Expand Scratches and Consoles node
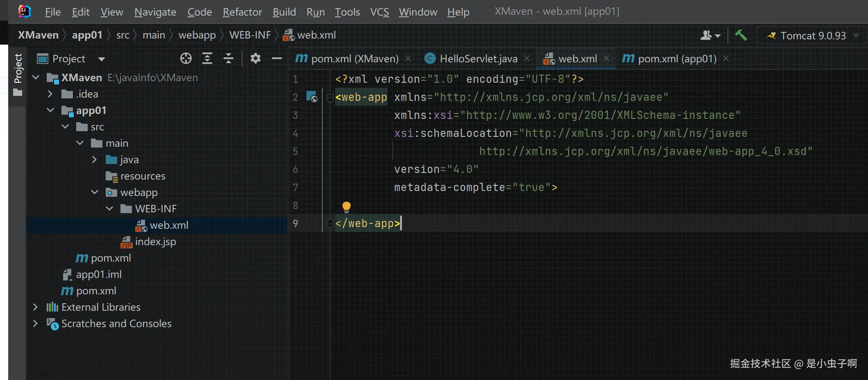The width and height of the screenshot is (868, 380). (x=36, y=323)
